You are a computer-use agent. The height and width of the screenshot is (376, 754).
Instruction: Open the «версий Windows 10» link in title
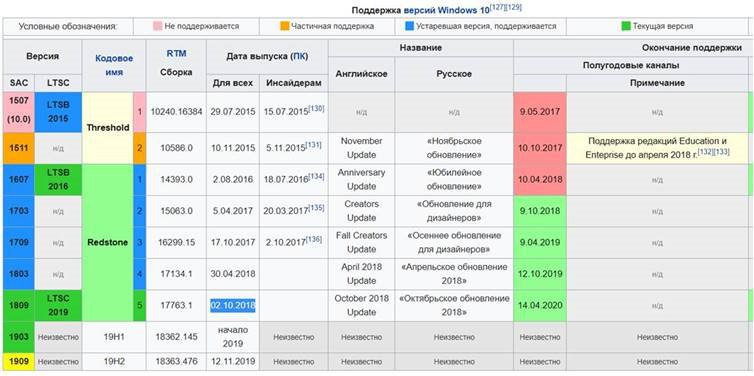(446, 10)
